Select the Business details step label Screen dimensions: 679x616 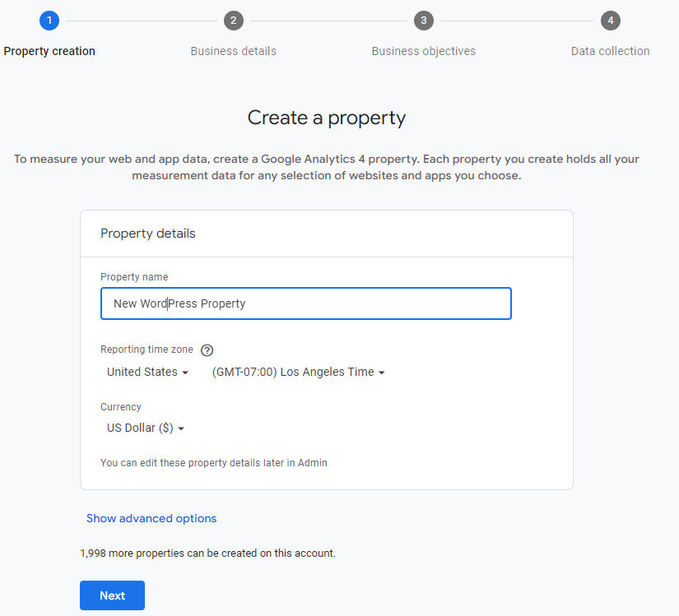click(x=233, y=50)
